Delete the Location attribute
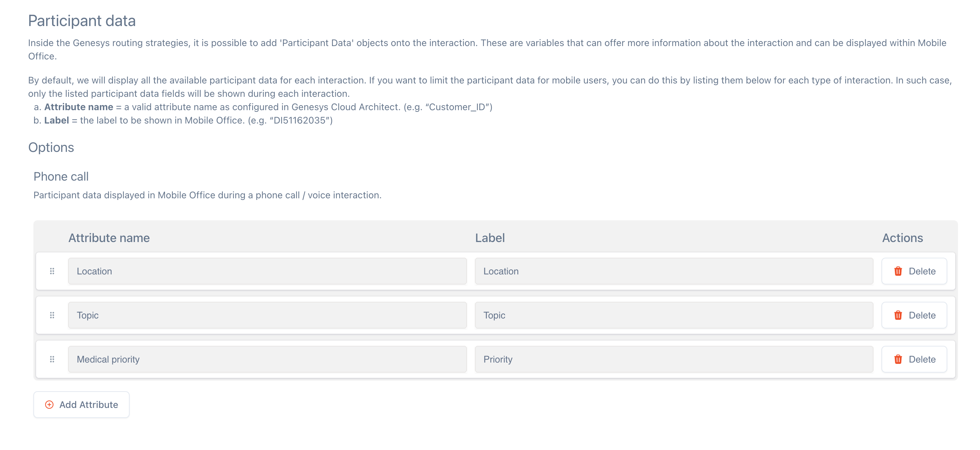This screenshot has width=980, height=450. pyautogui.click(x=914, y=271)
